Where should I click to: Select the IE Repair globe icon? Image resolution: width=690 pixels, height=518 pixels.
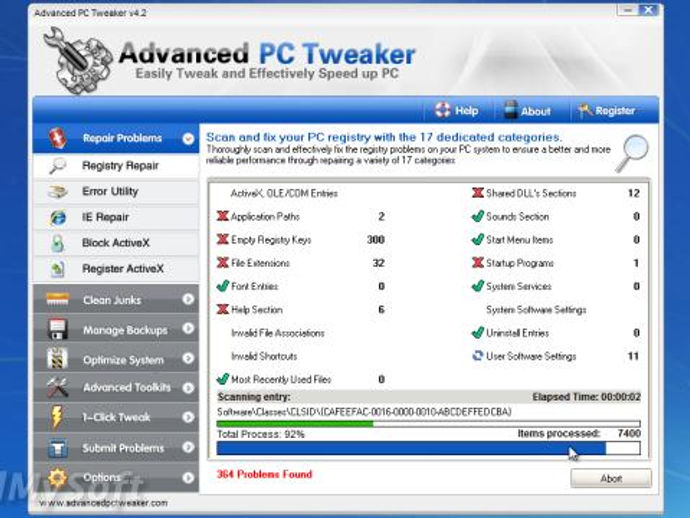(x=58, y=217)
